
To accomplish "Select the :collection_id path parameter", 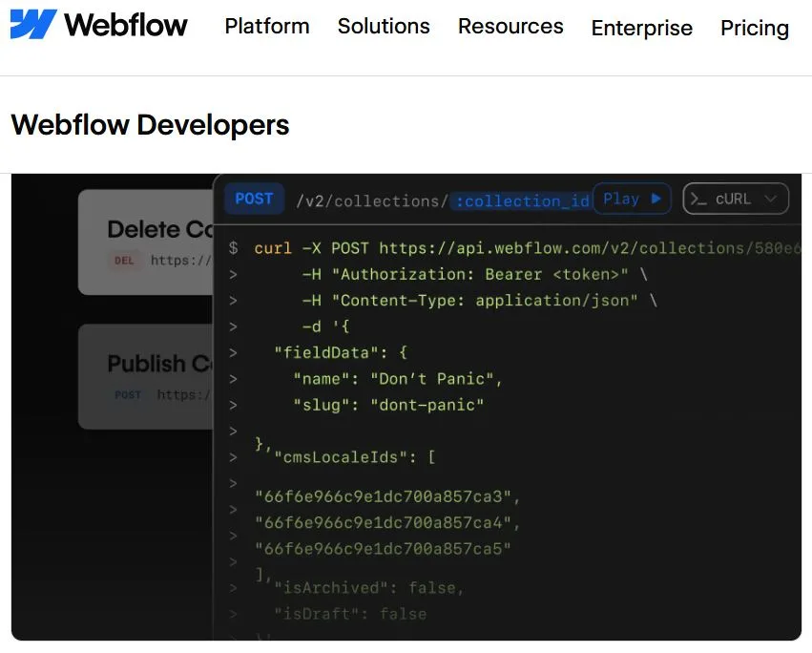I will tap(521, 200).
